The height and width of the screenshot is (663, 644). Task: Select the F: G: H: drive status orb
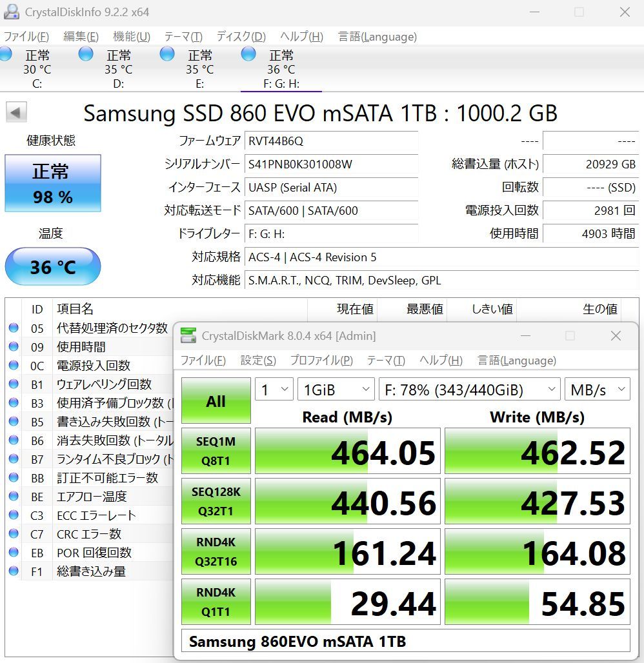pyautogui.click(x=248, y=55)
